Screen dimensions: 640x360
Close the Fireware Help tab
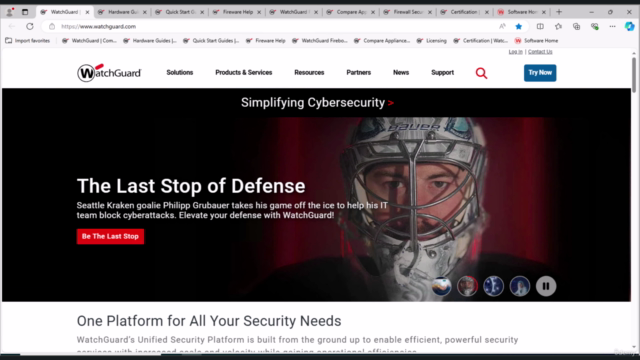coord(259,12)
